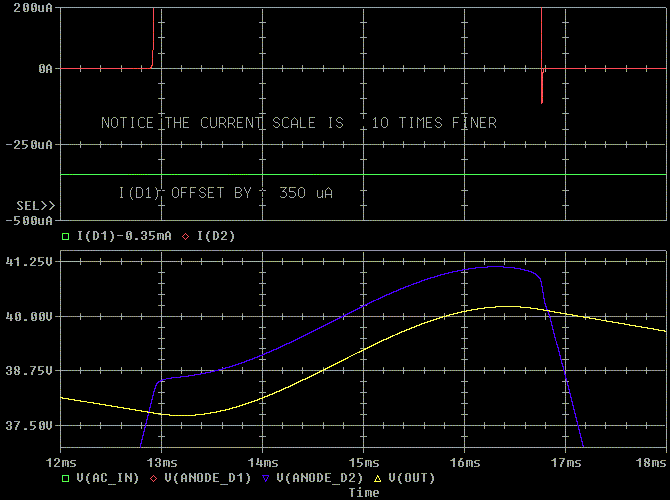Click the 15ms tick label on time axis
The height and width of the screenshot is (500, 670).
point(363,463)
